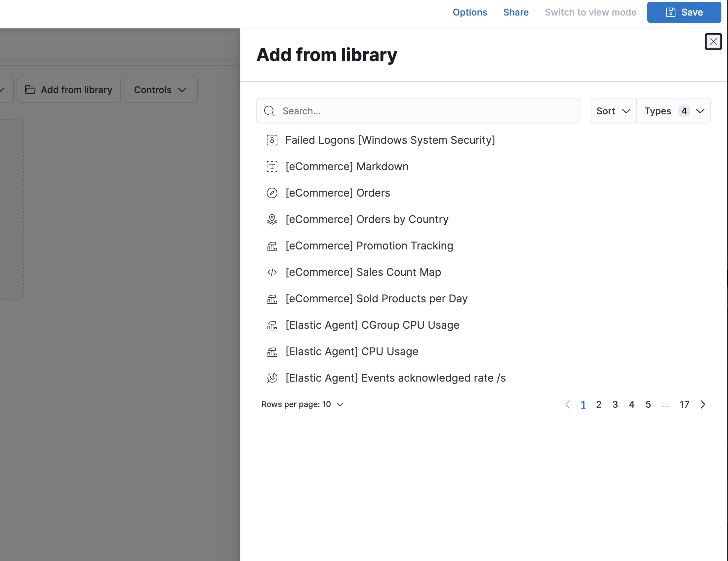728x561 pixels.
Task: Click the icon beside Events acknowledged rate /s
Action: pos(272,378)
